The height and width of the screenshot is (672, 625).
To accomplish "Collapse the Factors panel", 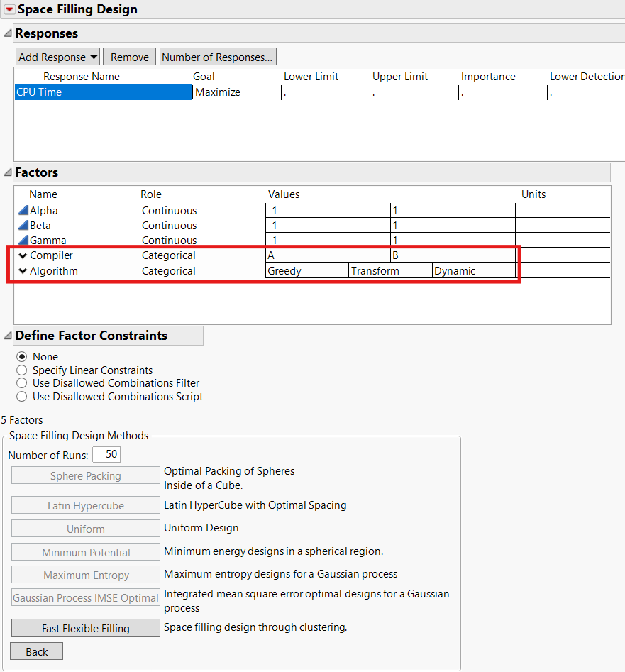I will [x=6, y=172].
